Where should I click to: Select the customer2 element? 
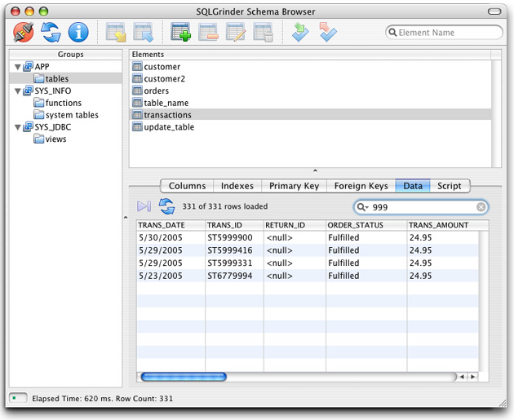tap(310, 78)
